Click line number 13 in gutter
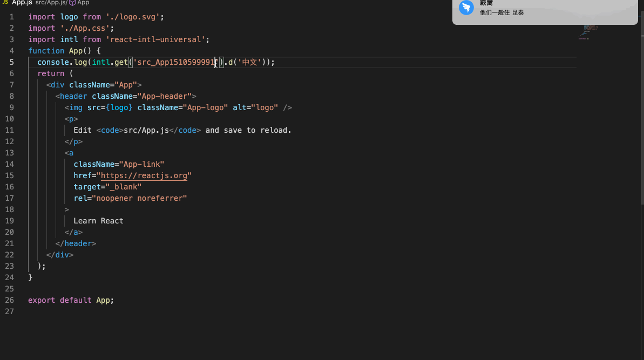This screenshot has height=360, width=644. [9, 153]
